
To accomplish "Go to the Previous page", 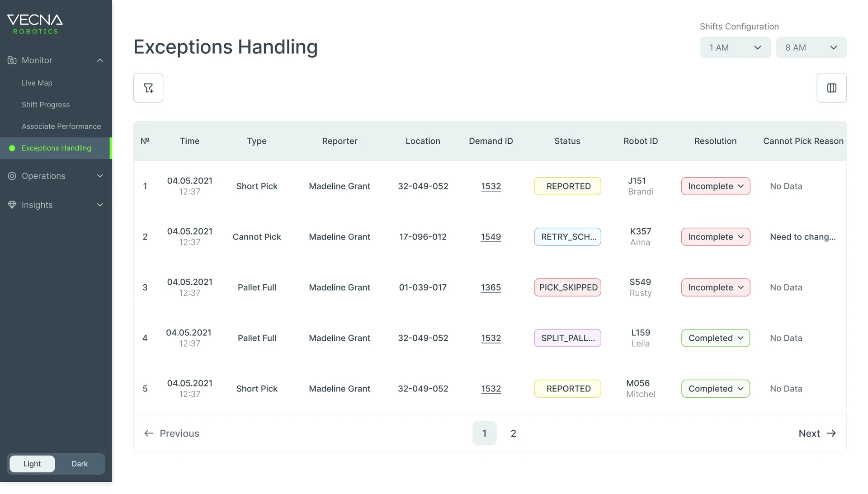I will [172, 433].
